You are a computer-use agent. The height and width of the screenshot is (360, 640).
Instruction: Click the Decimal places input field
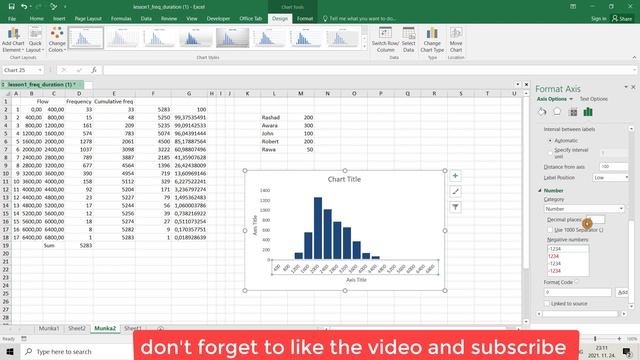pos(596,220)
